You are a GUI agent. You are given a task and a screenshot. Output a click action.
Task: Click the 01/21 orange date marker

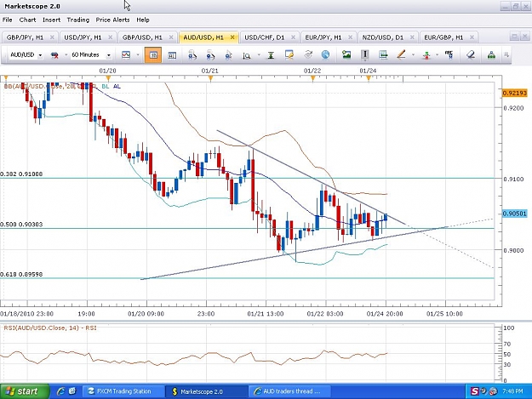pyautogui.click(x=211, y=78)
